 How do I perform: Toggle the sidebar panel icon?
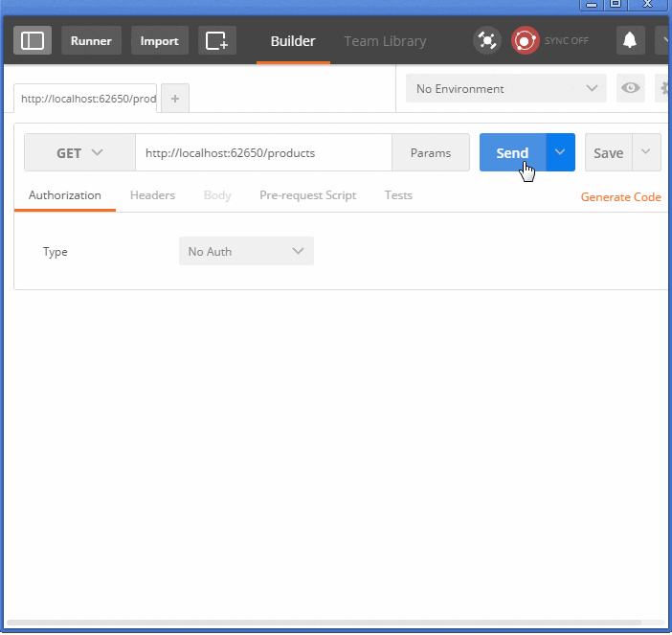(x=33, y=41)
